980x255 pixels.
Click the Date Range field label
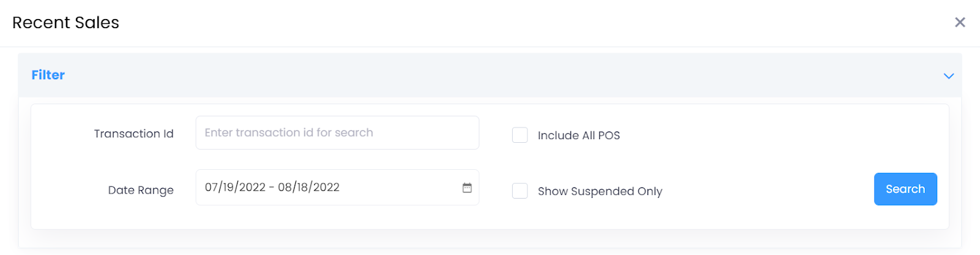140,190
